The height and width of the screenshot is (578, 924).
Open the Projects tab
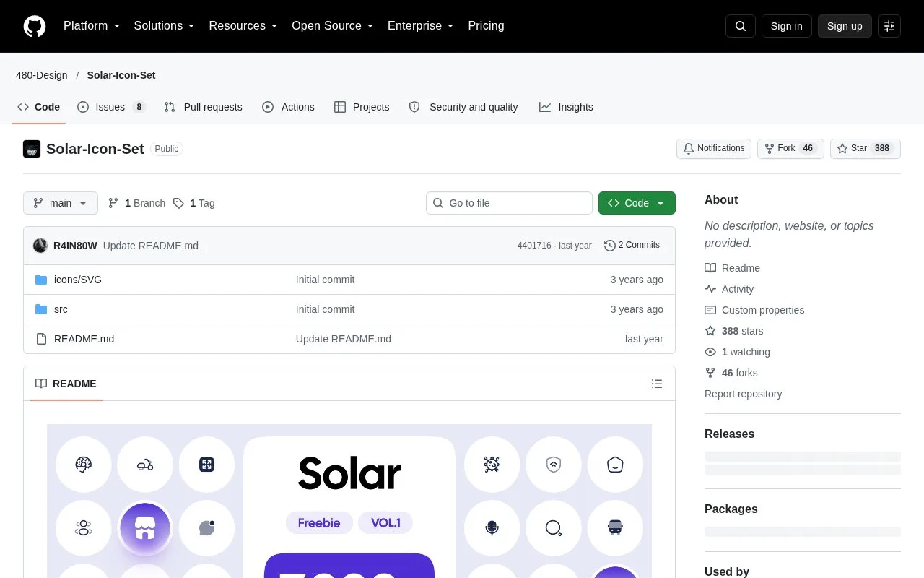pos(362,107)
